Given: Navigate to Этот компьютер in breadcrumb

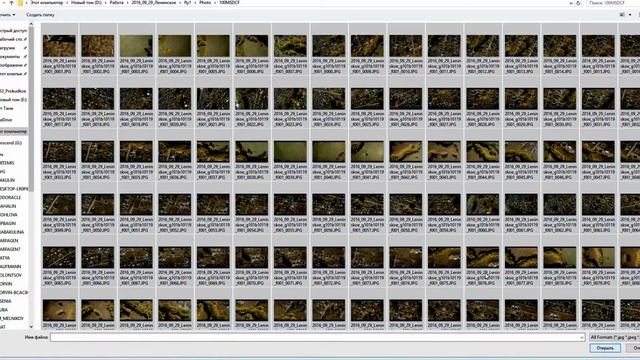Looking at the screenshot, I should point(47,2).
